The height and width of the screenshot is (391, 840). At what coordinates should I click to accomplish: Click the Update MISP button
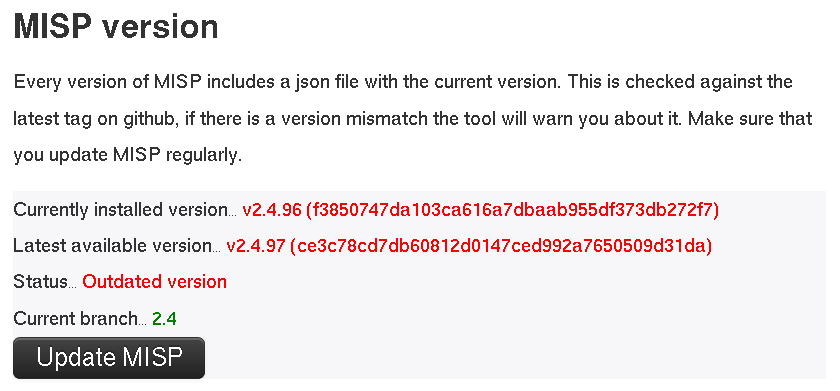[x=109, y=358]
